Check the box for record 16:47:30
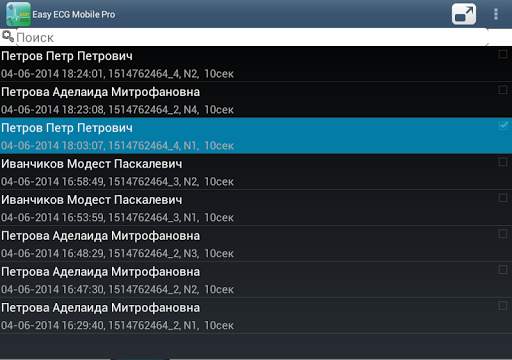This screenshot has width=512, height=360. click(x=503, y=270)
